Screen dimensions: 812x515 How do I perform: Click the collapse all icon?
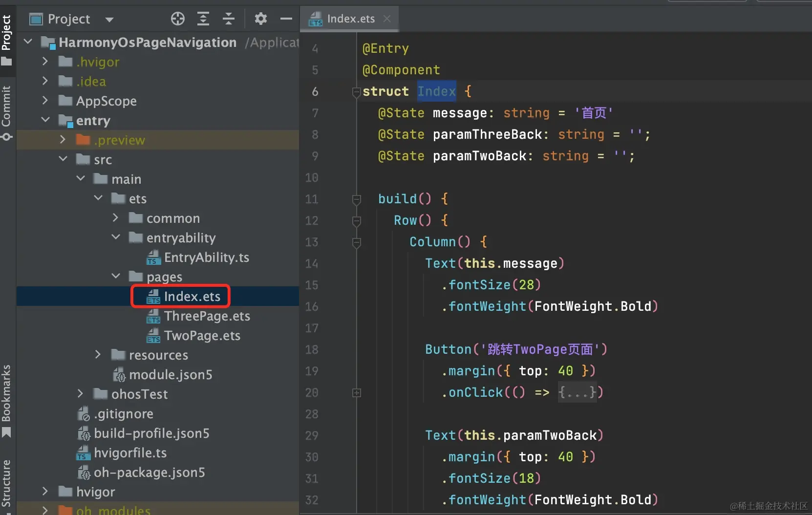pyautogui.click(x=229, y=19)
